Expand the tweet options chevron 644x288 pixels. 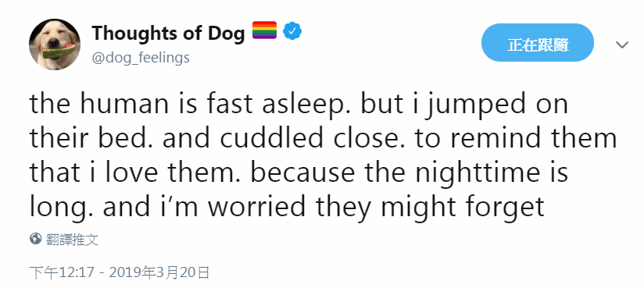(x=622, y=44)
